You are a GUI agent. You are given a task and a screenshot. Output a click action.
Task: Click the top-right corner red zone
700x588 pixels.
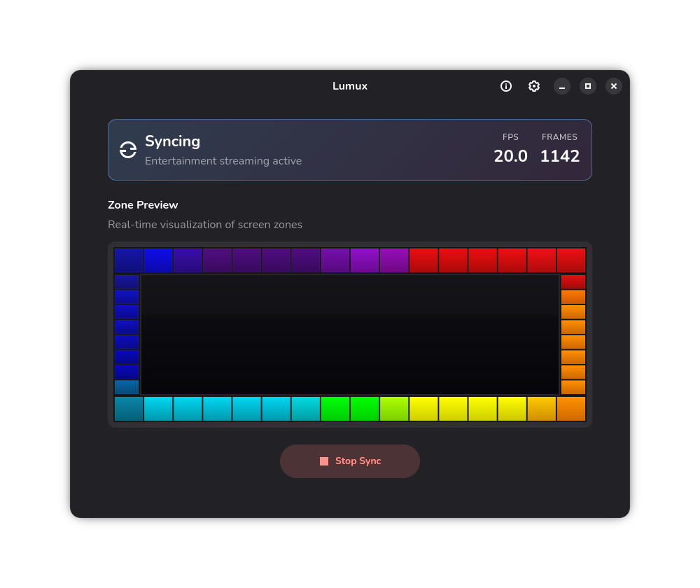571,260
